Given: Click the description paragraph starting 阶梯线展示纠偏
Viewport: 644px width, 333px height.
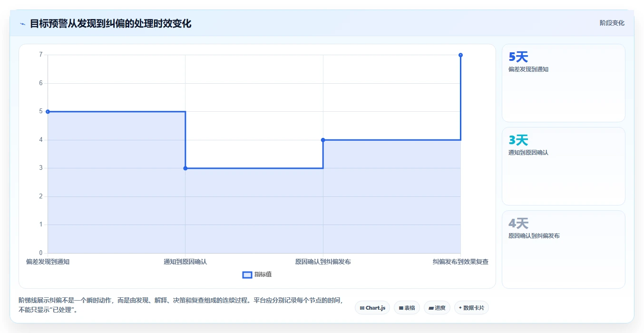Looking at the screenshot, I should click(181, 305).
